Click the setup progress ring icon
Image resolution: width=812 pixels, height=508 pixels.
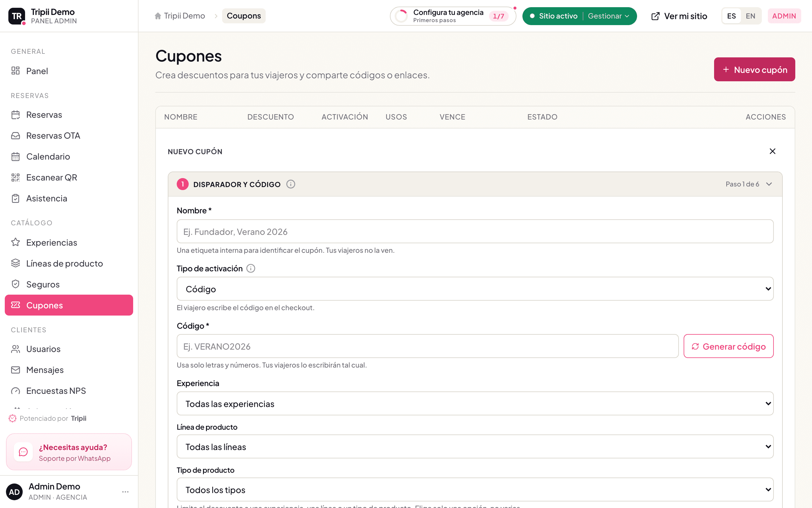tap(401, 16)
